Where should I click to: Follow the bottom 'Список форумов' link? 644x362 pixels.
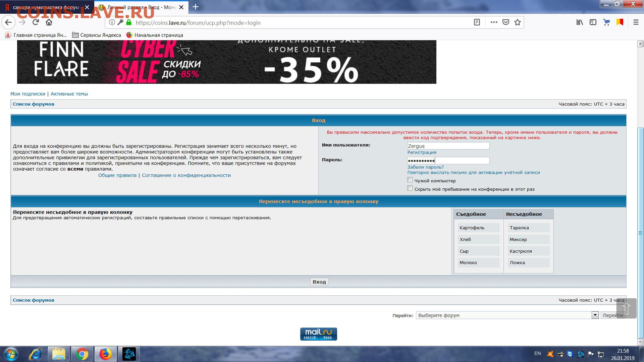[x=34, y=300]
